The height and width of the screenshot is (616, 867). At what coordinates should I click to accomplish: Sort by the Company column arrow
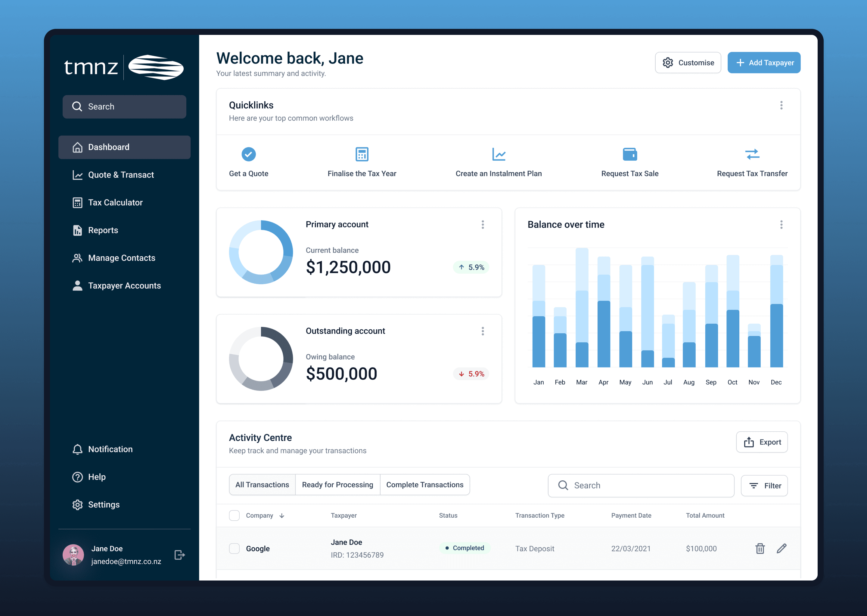pyautogui.click(x=282, y=516)
